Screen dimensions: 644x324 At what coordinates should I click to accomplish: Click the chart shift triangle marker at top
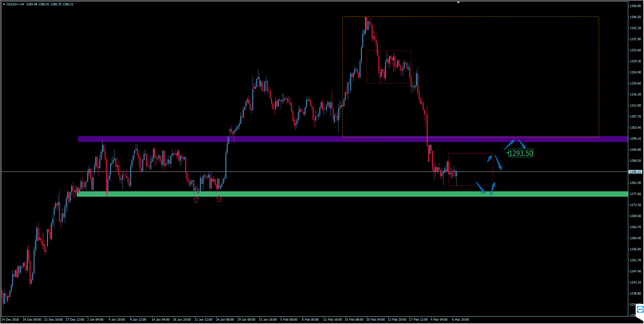[x=458, y=2]
